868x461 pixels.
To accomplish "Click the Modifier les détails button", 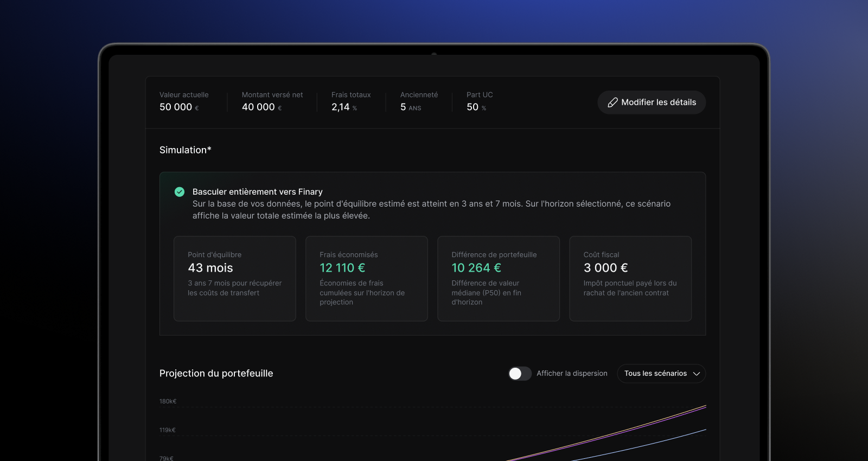I will point(652,103).
